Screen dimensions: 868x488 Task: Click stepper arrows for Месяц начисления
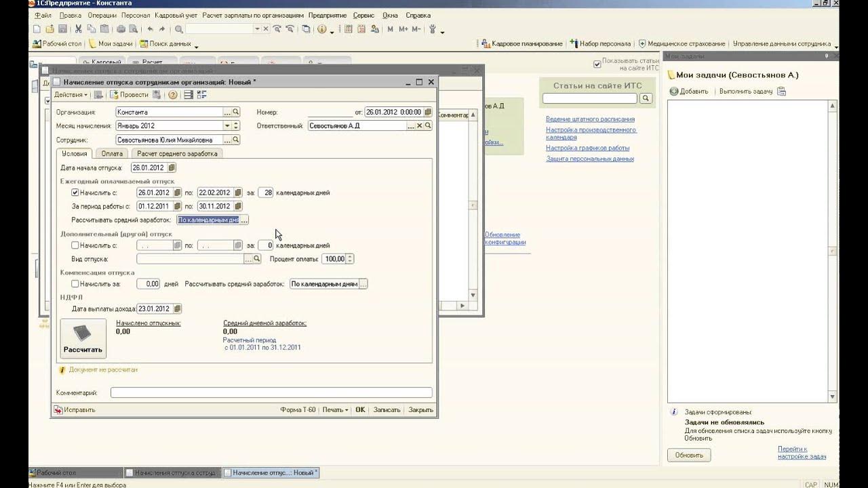236,125
